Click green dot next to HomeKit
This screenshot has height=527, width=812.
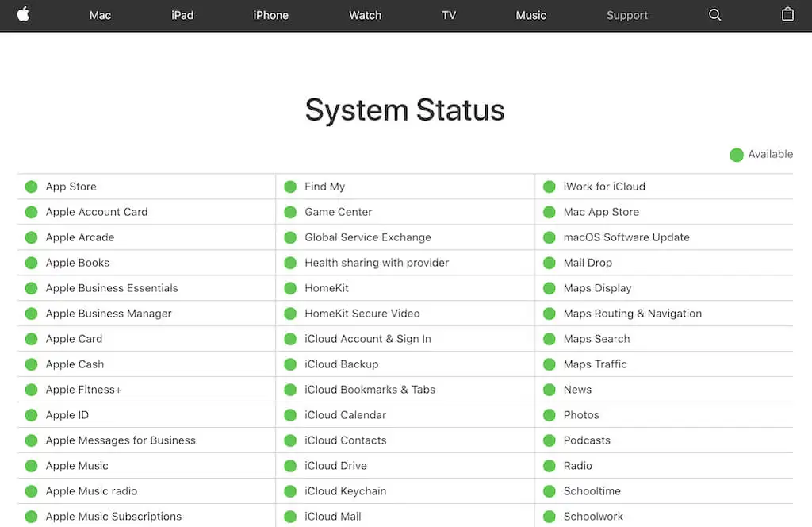(290, 288)
